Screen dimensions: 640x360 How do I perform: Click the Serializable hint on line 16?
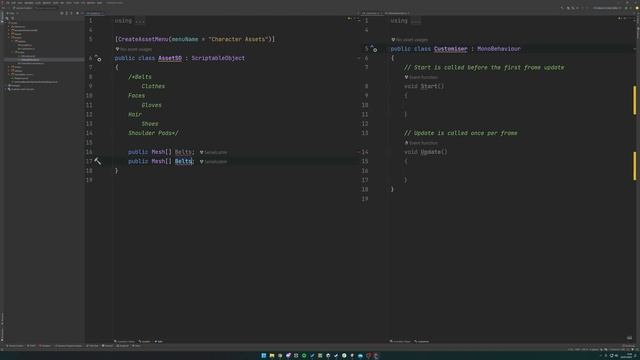[x=213, y=152]
